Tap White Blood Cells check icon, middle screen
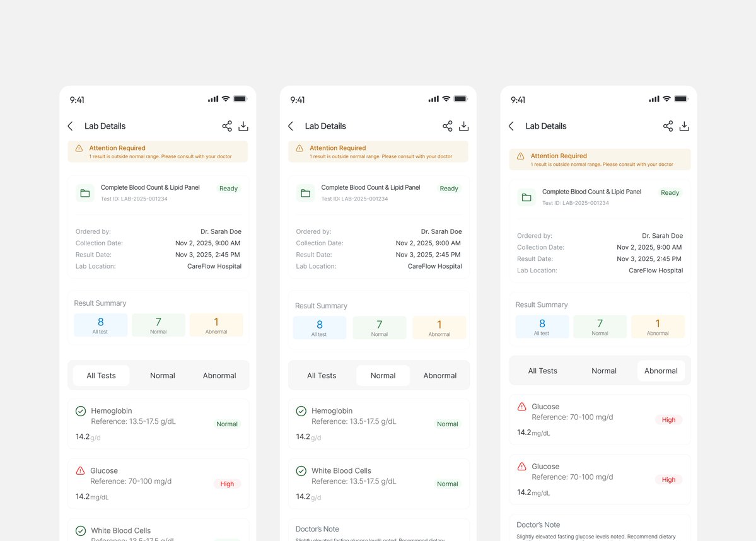The width and height of the screenshot is (756, 541). [301, 470]
